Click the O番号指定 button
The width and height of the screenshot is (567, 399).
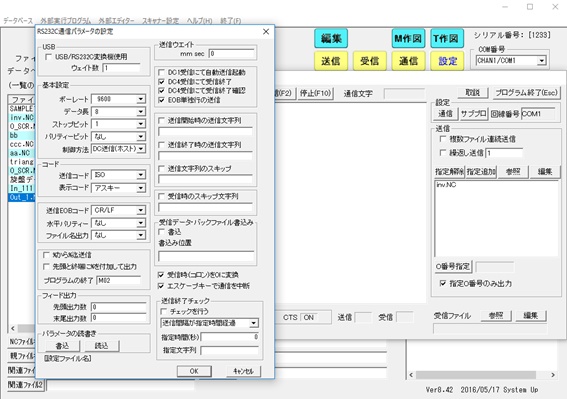pyautogui.click(x=453, y=267)
